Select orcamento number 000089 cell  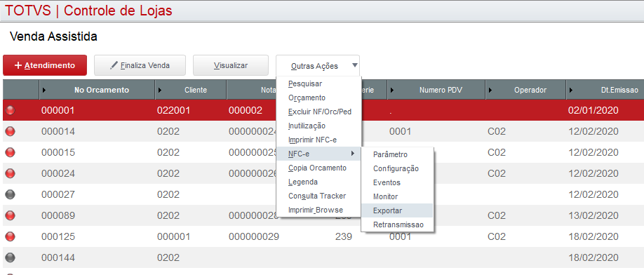pos(58,215)
